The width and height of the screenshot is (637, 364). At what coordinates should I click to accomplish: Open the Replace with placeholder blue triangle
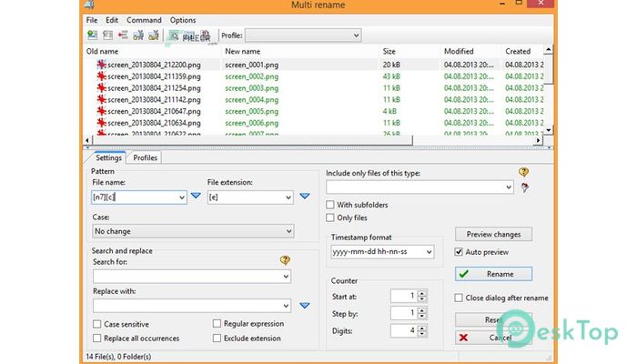[x=305, y=306]
